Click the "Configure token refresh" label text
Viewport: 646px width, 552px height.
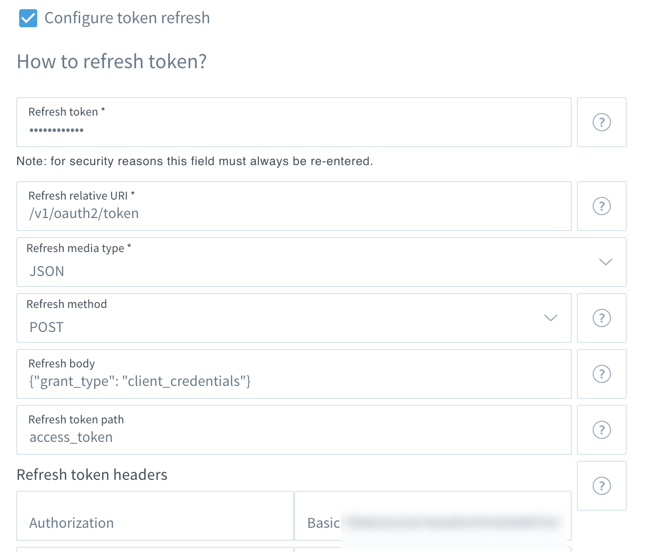pyautogui.click(x=127, y=18)
